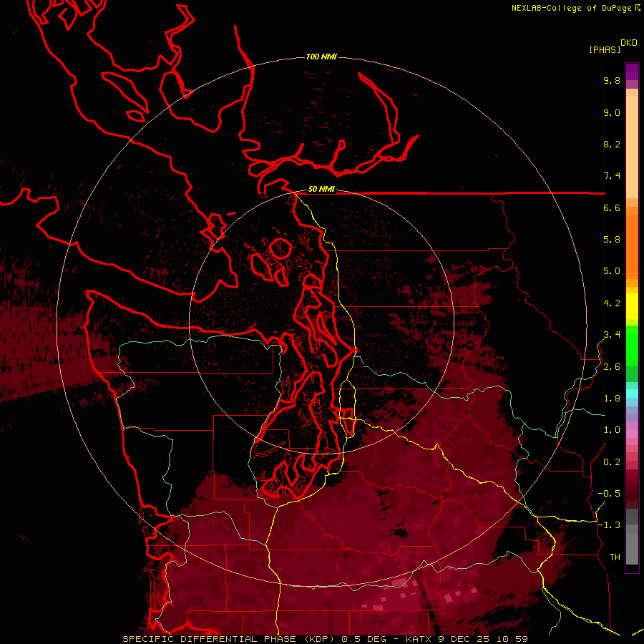Click the cyan segment of the color bar

point(632,393)
